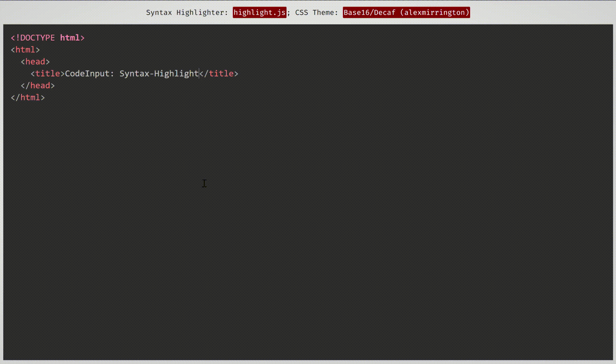Select the DOCTYPE declaration line
Viewport: 616px width, 364px height.
click(x=47, y=38)
